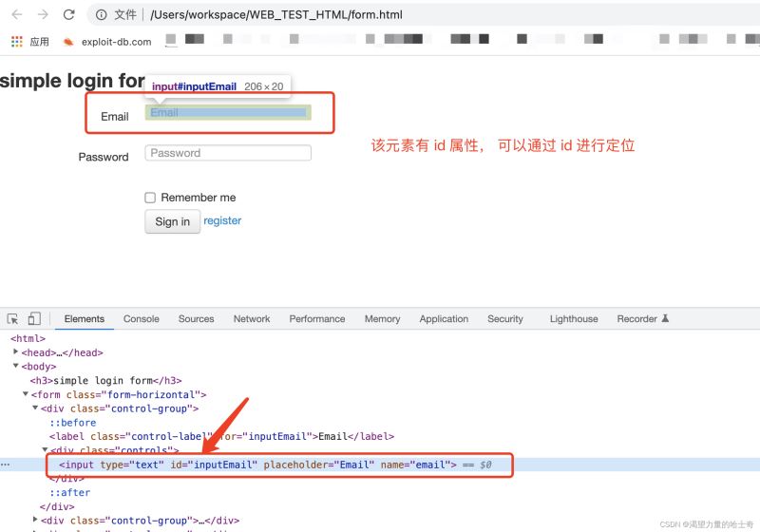Click the Email form label
760x532 pixels.
coord(115,117)
